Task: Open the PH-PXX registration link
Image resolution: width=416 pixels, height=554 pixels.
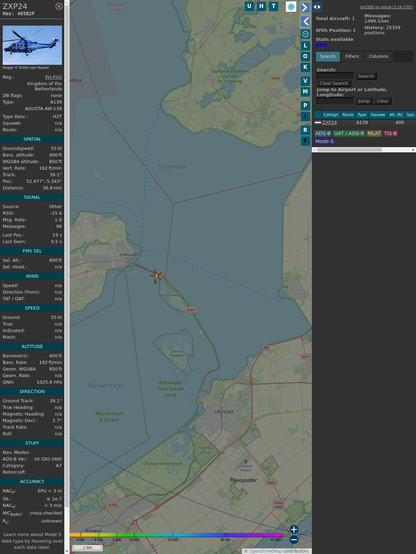Action: pyautogui.click(x=53, y=77)
